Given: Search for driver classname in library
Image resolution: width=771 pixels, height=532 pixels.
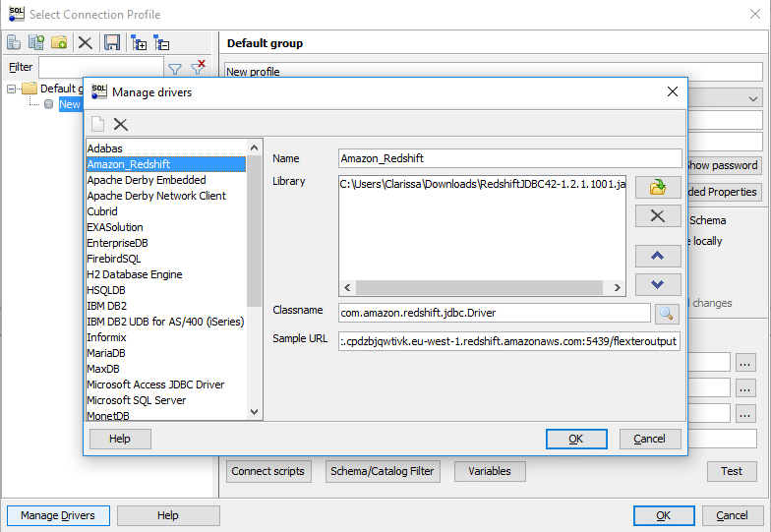Looking at the screenshot, I should pos(667,313).
